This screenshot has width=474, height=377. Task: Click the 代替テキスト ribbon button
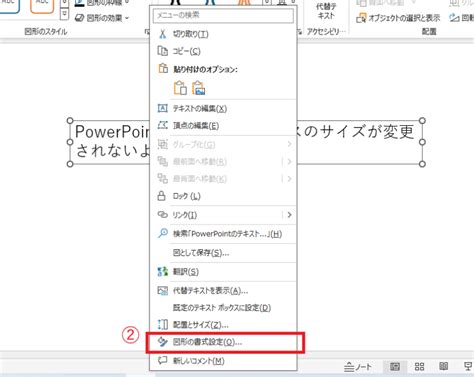[x=326, y=11]
